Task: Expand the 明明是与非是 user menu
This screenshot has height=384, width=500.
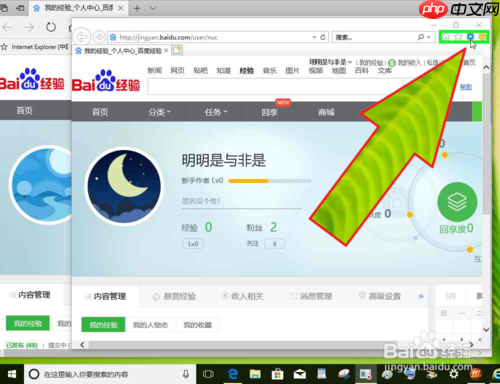Action: click(x=330, y=62)
